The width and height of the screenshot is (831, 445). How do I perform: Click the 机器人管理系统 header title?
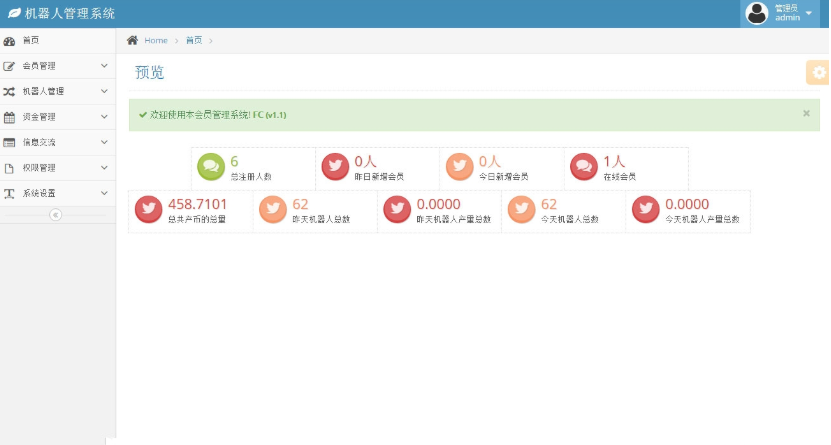pos(69,13)
